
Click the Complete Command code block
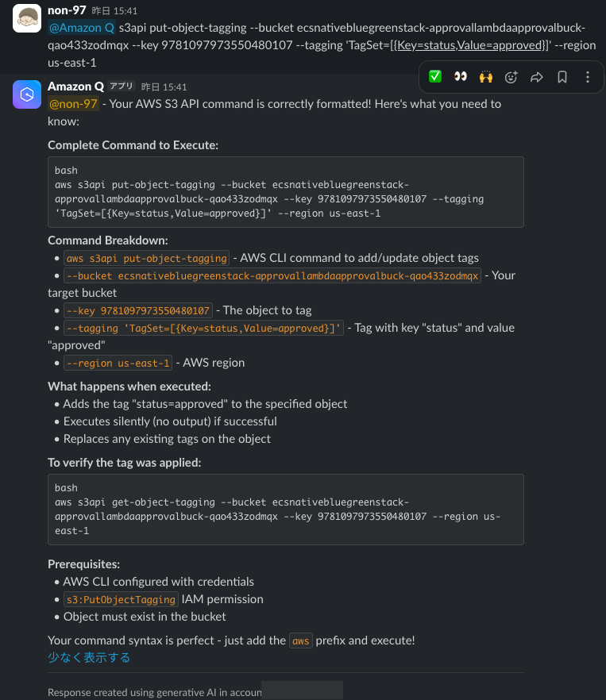coord(286,191)
